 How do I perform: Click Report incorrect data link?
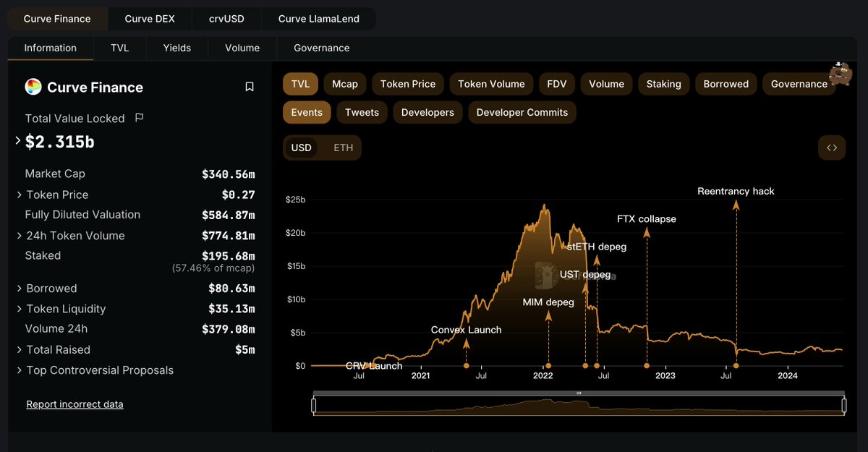(x=75, y=404)
